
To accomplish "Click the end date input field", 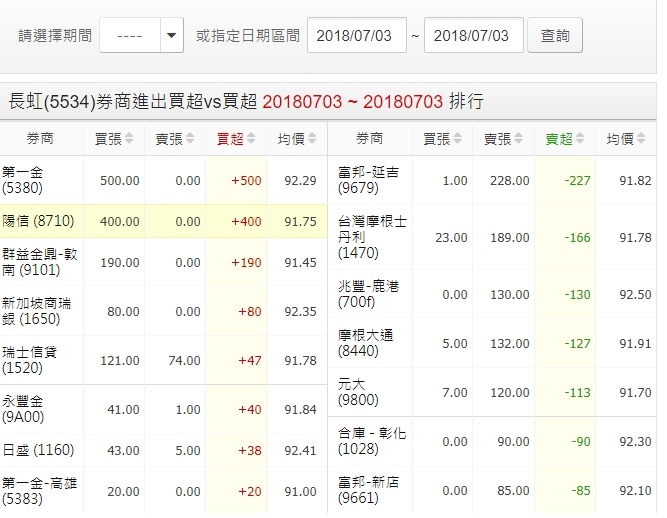I will (473, 35).
